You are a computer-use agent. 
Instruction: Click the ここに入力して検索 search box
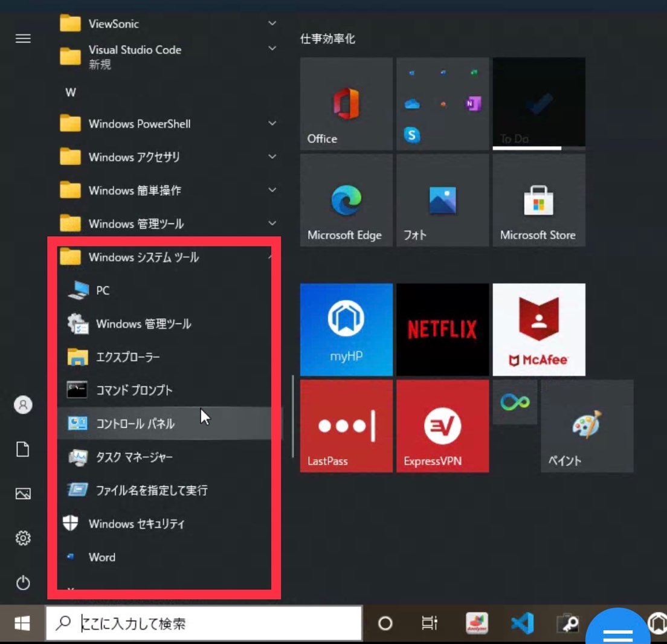(x=204, y=623)
